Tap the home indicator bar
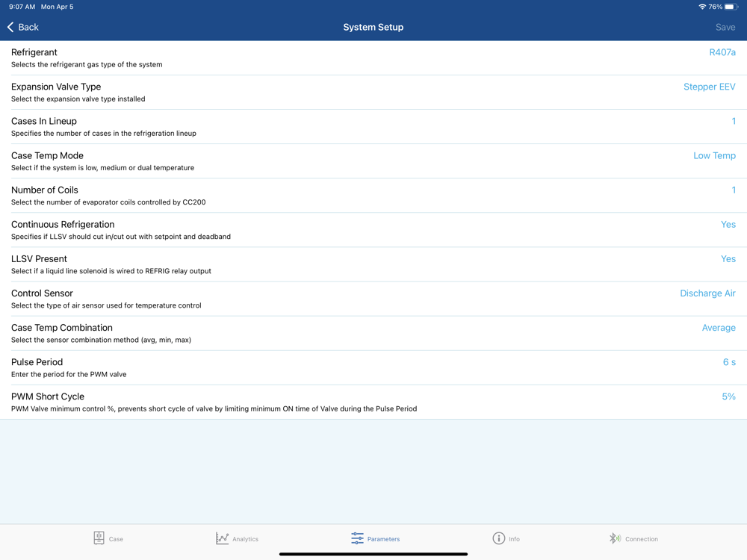 373,554
